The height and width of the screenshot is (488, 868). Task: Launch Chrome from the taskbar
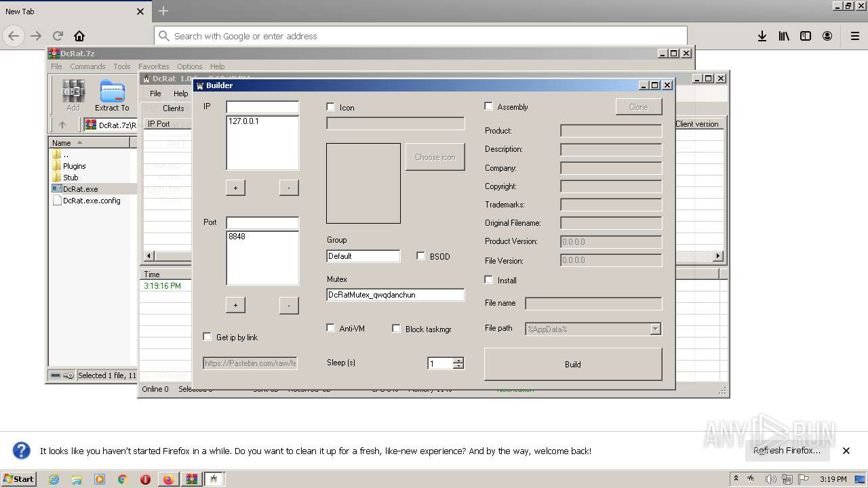pos(122,479)
